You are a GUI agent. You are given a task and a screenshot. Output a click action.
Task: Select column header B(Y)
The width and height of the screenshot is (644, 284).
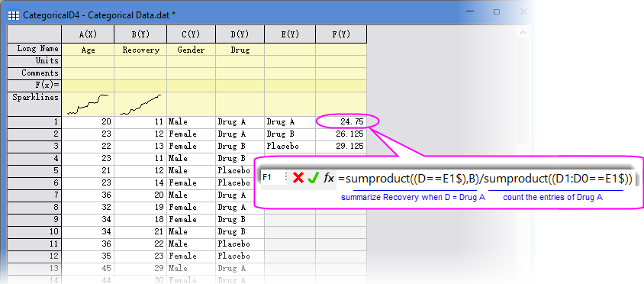[140, 34]
